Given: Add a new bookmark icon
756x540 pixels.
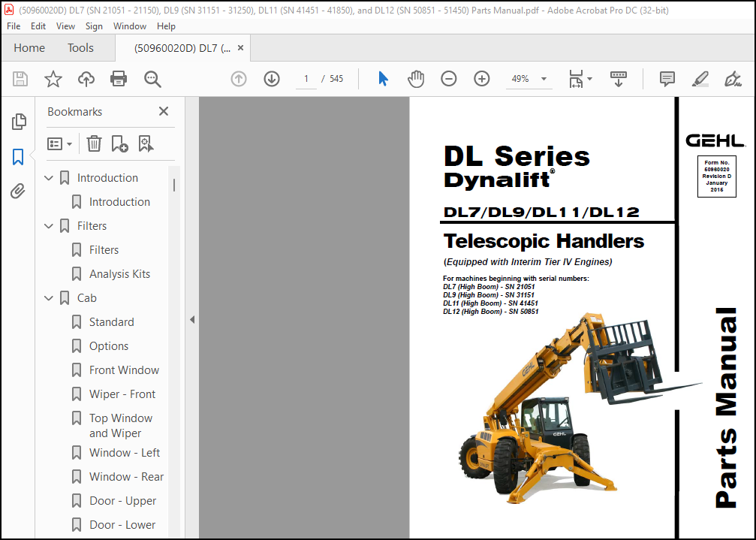Looking at the screenshot, I should (119, 143).
